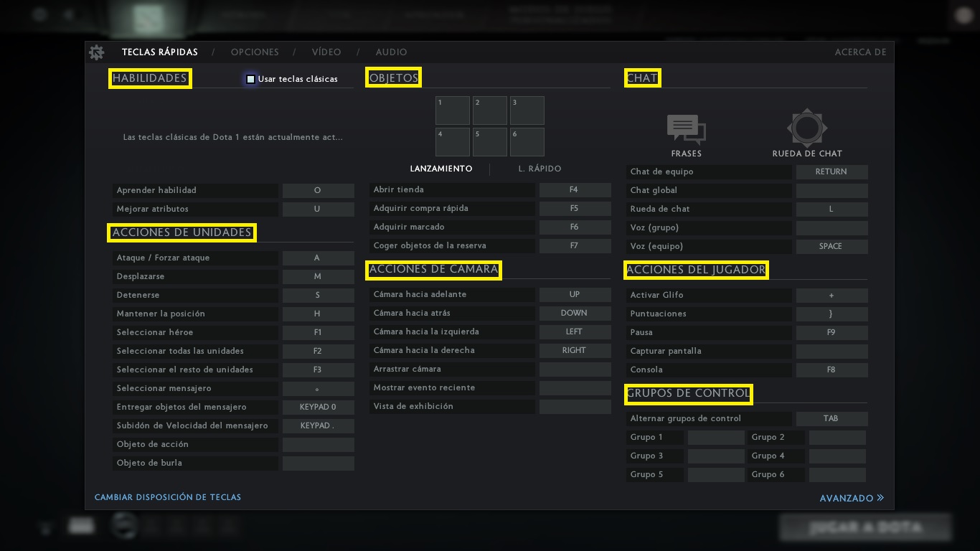This screenshot has height=551, width=980.
Task: Switch to Lanzamiento casting mode
Action: click(441, 169)
